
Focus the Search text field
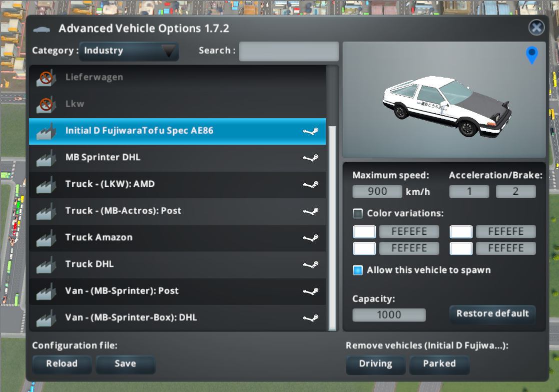click(x=289, y=51)
